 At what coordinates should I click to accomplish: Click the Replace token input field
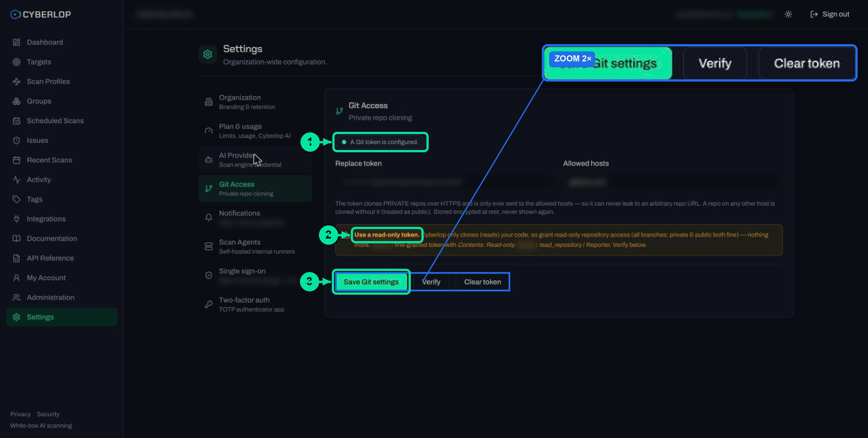coord(444,182)
